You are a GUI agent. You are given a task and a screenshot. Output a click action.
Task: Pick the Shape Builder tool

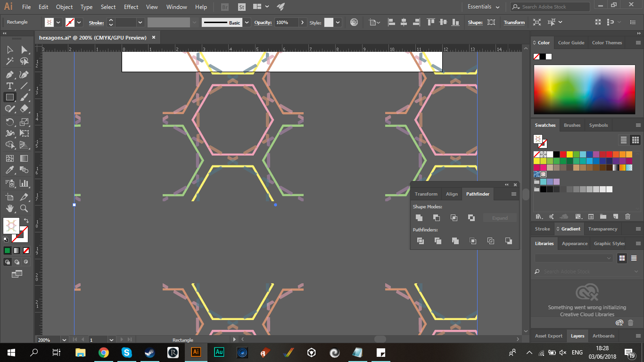pos(9,145)
